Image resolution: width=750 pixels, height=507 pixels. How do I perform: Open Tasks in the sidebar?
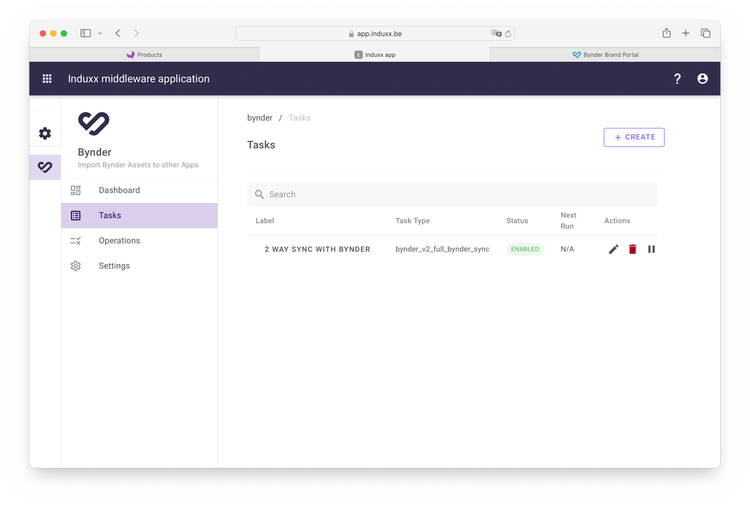tap(139, 215)
